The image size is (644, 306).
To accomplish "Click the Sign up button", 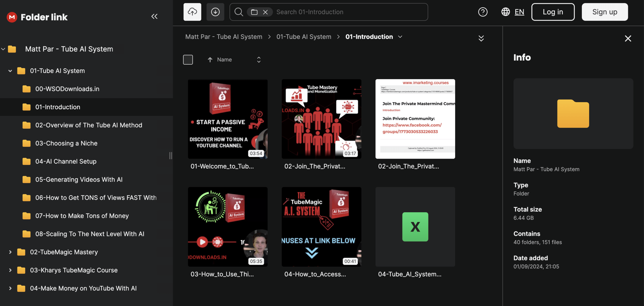I will point(605,12).
